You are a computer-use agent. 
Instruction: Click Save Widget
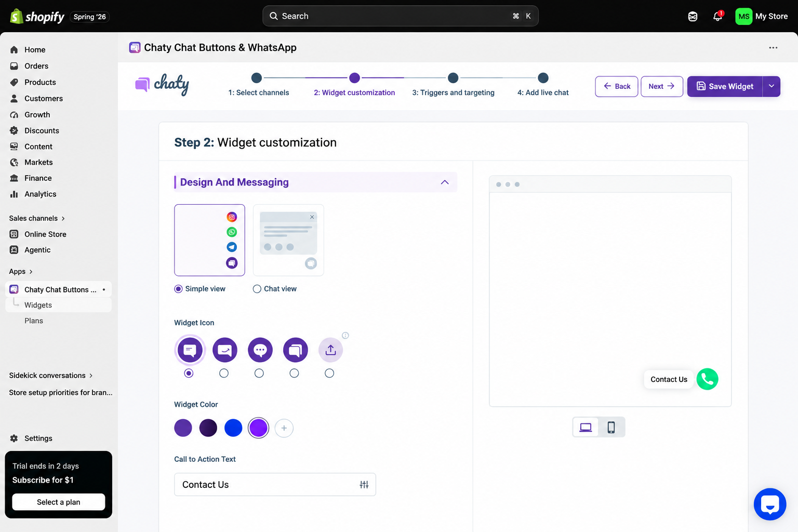pyautogui.click(x=725, y=86)
